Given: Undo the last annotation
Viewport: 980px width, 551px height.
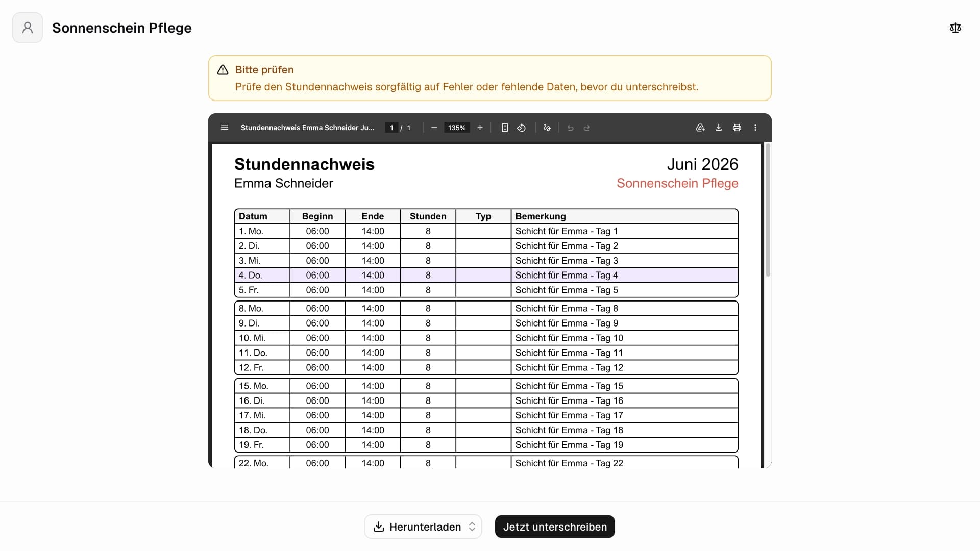Looking at the screenshot, I should (x=571, y=128).
